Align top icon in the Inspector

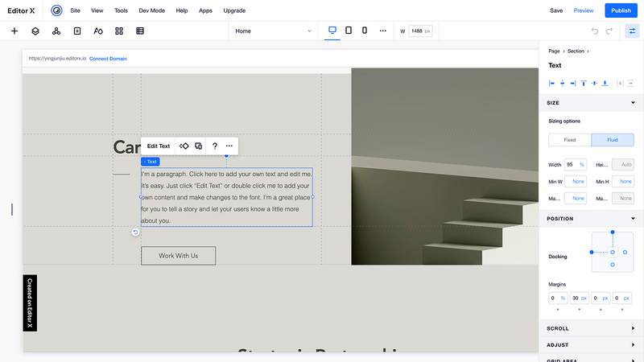(x=584, y=84)
